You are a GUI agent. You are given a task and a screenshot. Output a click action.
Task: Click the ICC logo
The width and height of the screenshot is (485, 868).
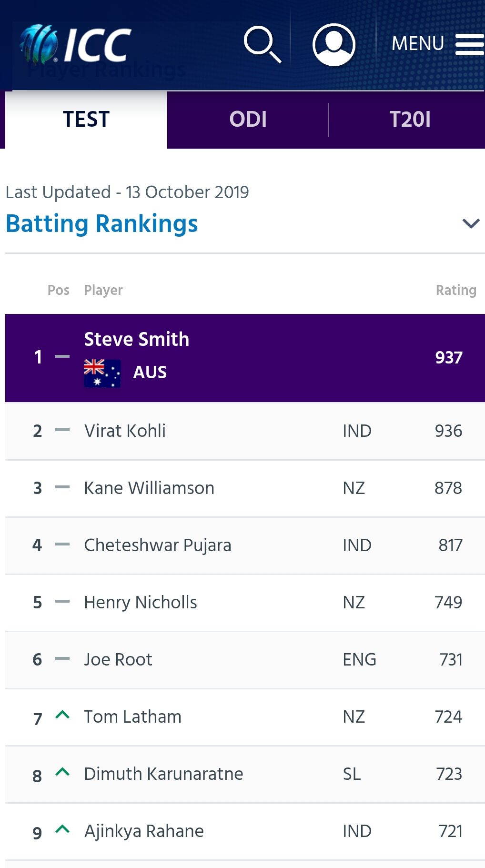coord(75,44)
